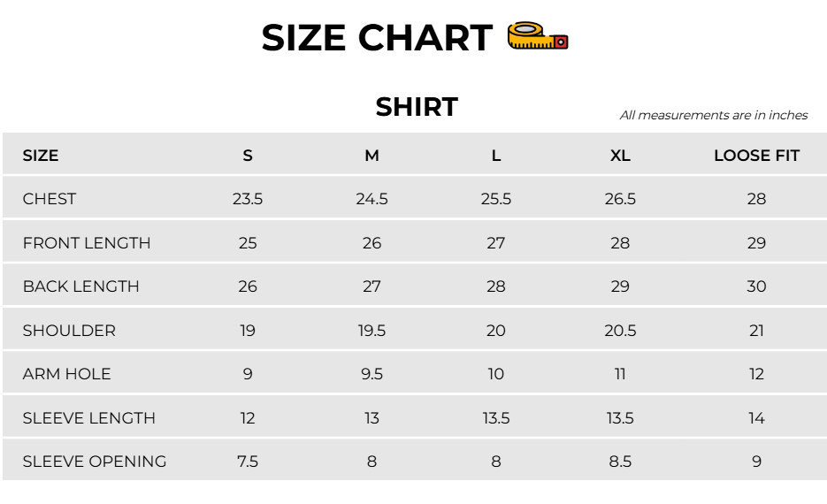This screenshot has width=827, height=504.
Task: Select the M column header
Action: coord(371,156)
